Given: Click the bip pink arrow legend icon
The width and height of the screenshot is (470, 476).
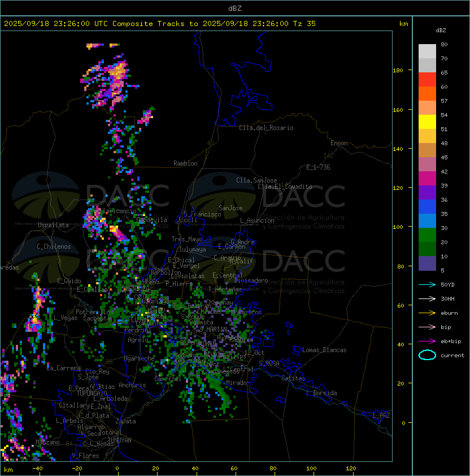Looking at the screenshot, I should (427, 327).
